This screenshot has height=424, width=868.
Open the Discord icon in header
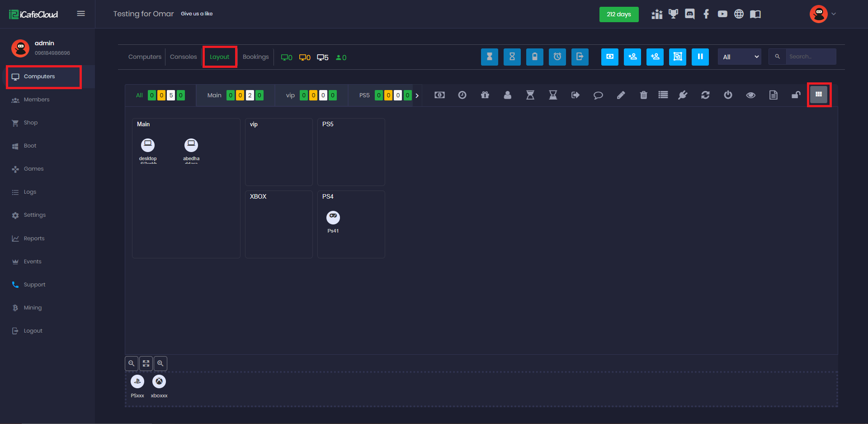[x=689, y=14]
